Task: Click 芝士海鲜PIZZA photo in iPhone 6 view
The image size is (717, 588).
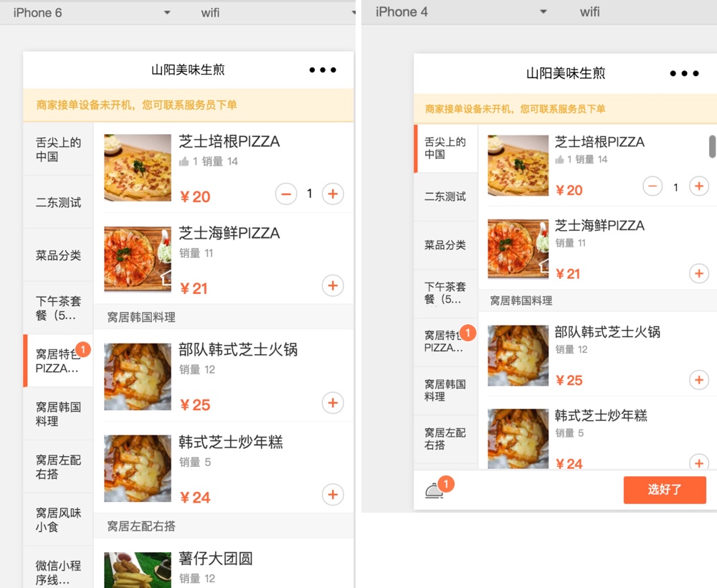Action: [x=138, y=260]
